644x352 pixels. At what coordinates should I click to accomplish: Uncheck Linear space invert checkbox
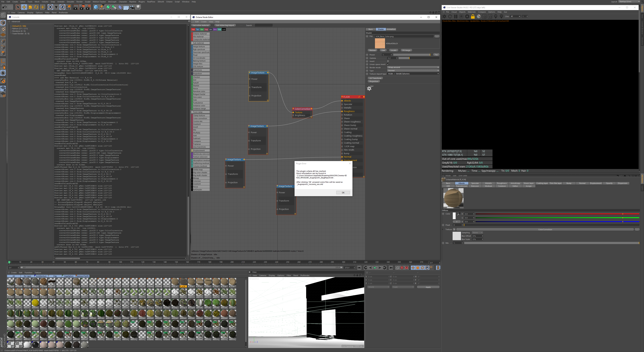coord(388,64)
